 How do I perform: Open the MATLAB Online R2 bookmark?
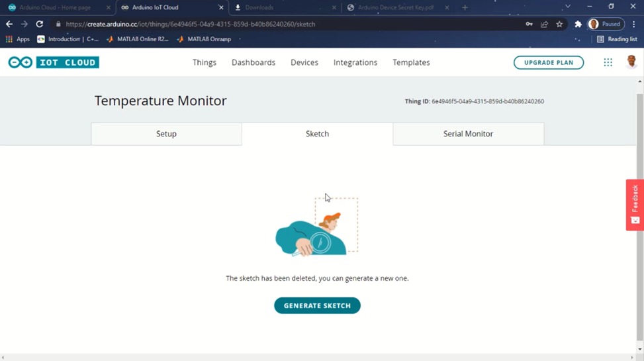(x=138, y=39)
